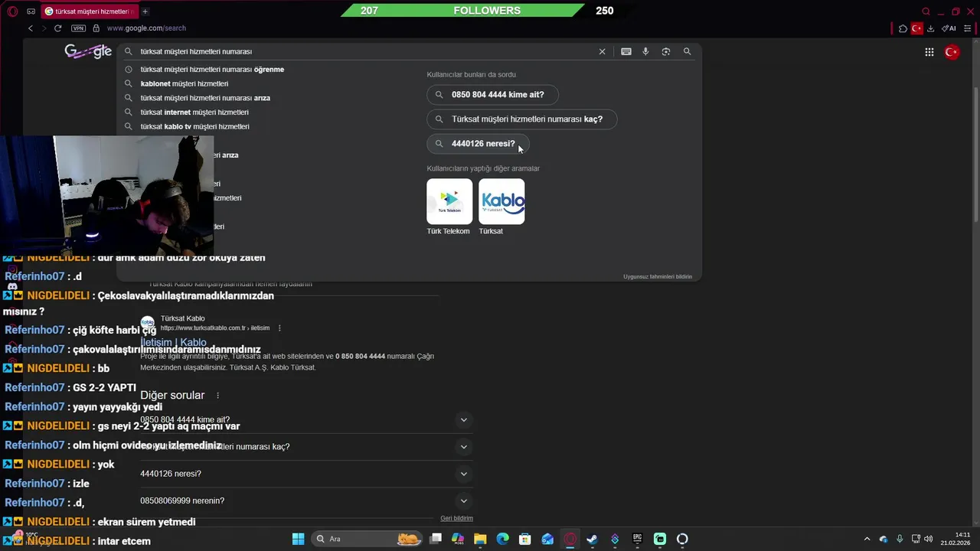Open the Windows Start menu
The height and width of the screenshot is (551, 980).
click(298, 539)
